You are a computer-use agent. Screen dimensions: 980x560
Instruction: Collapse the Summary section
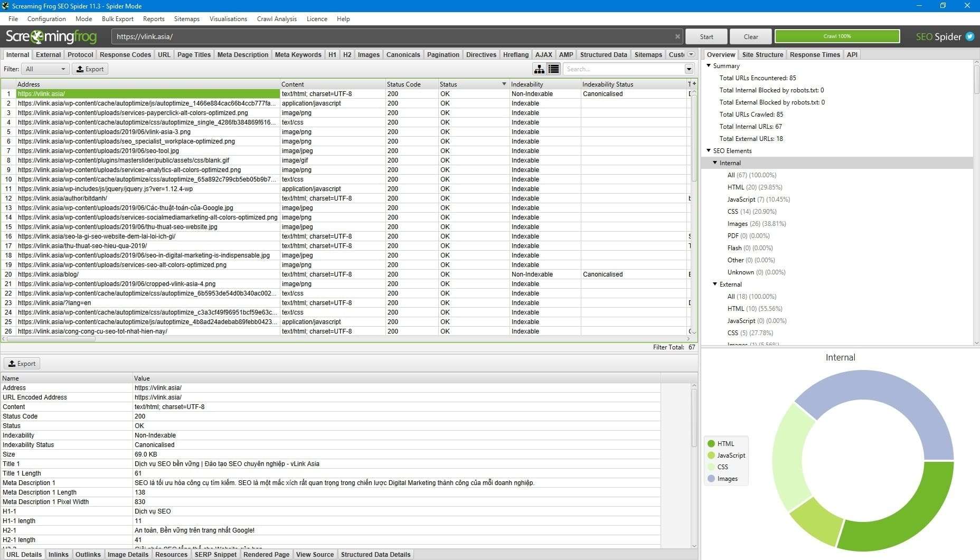709,66
